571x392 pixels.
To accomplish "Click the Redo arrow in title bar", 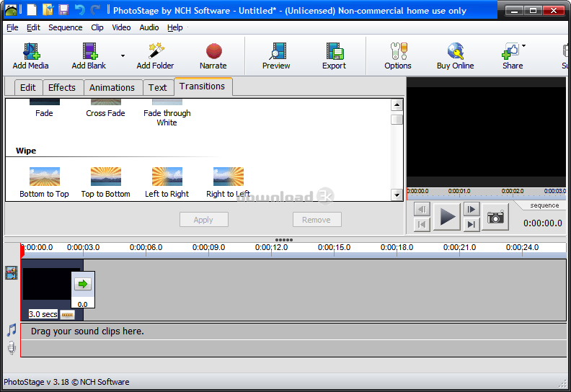I will point(95,10).
